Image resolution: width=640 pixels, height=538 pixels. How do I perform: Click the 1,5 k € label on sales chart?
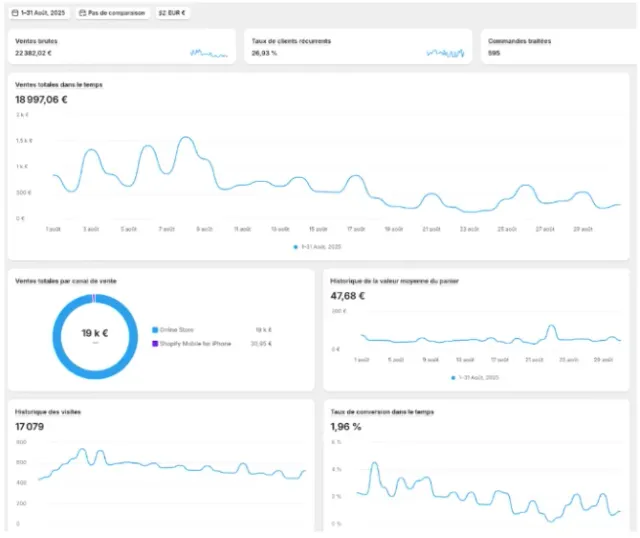[24, 141]
